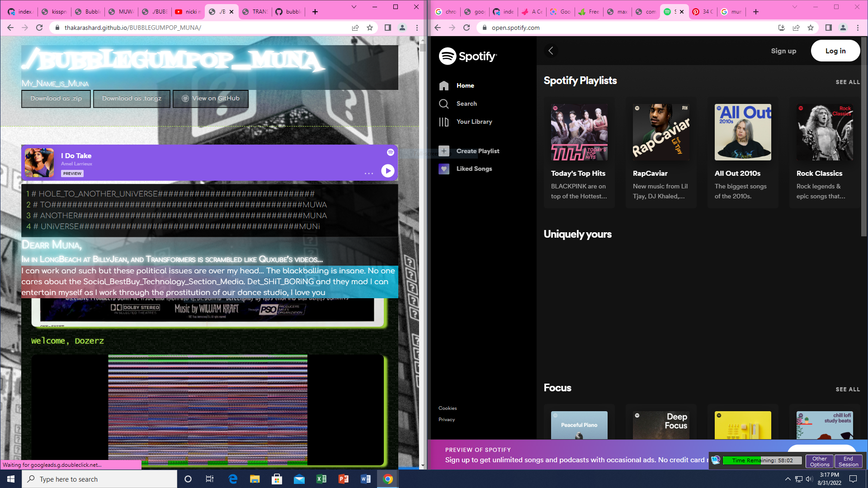
Task: Click View on GitHub link
Action: coord(211,99)
